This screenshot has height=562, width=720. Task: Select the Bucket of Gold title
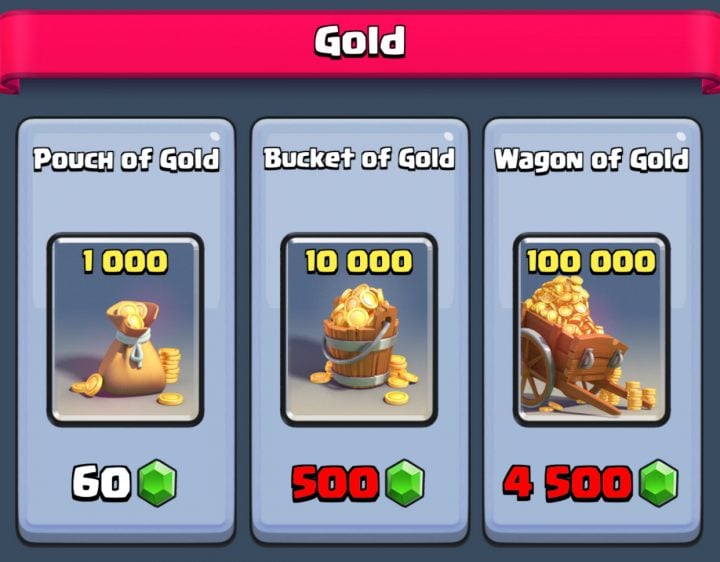(360, 158)
